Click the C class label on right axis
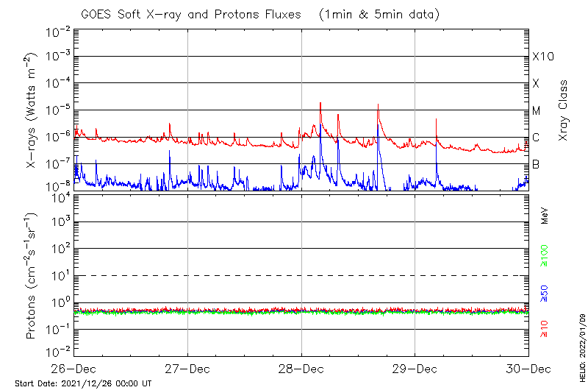Image resolution: width=588 pixels, height=390 pixels. (x=536, y=138)
